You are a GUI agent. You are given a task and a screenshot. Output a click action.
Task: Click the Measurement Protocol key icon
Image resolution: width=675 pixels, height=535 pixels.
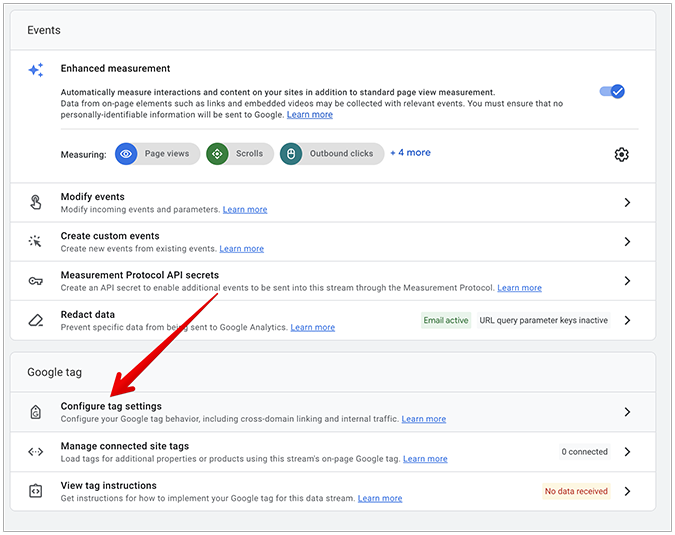click(x=36, y=281)
